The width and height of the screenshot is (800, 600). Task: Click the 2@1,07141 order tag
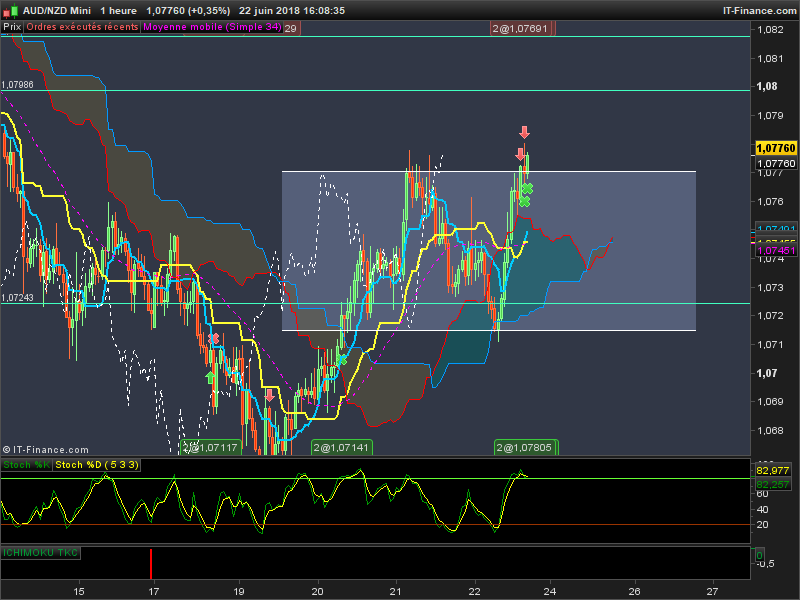(x=342, y=447)
